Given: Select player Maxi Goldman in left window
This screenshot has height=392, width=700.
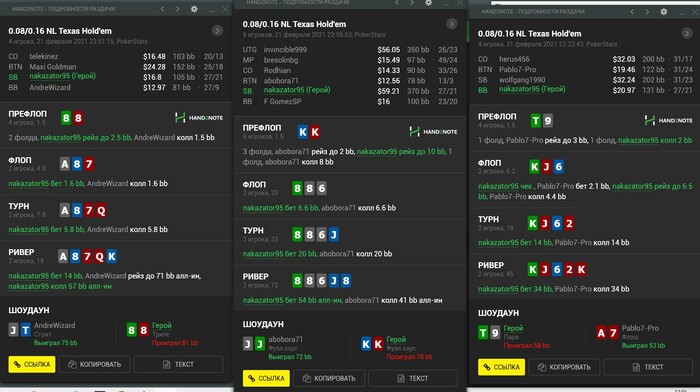Looking at the screenshot, I should click(53, 67).
